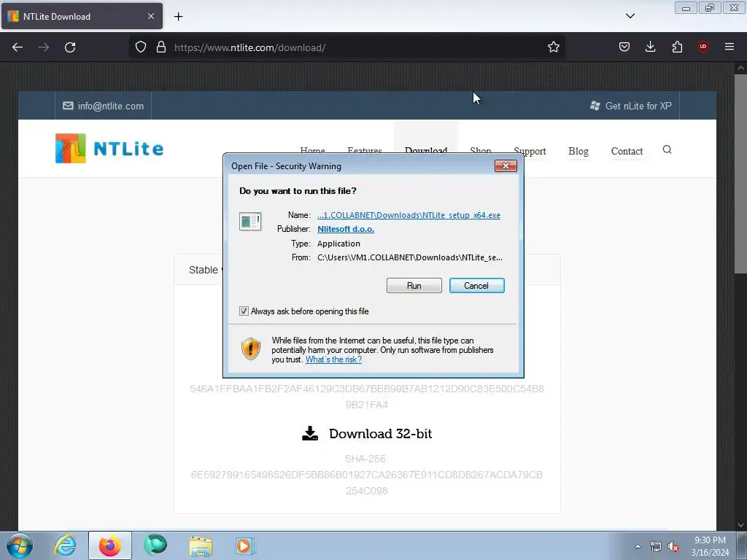The width and height of the screenshot is (747, 560).
Task: Cancel the Open File security warning
Action: (x=476, y=286)
